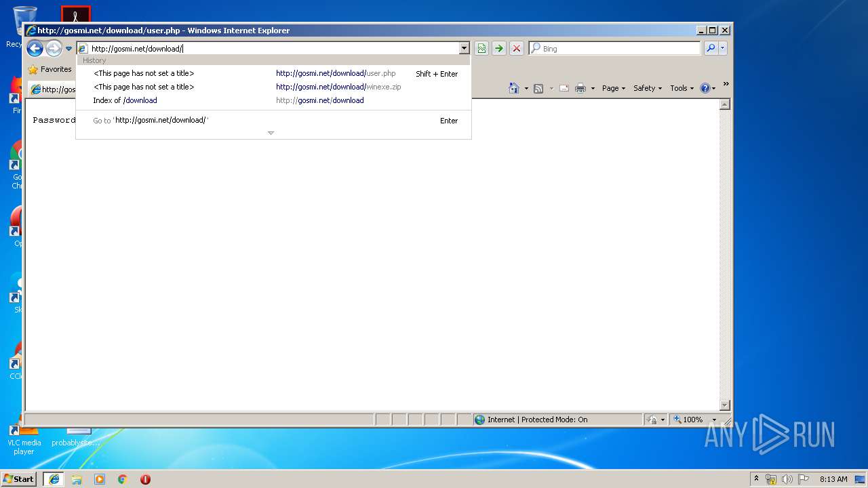Click the green Go arrow button

(x=499, y=48)
